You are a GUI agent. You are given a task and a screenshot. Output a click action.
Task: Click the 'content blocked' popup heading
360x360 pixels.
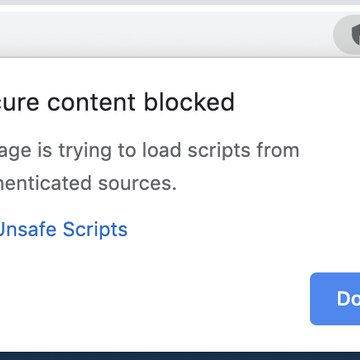click(117, 102)
